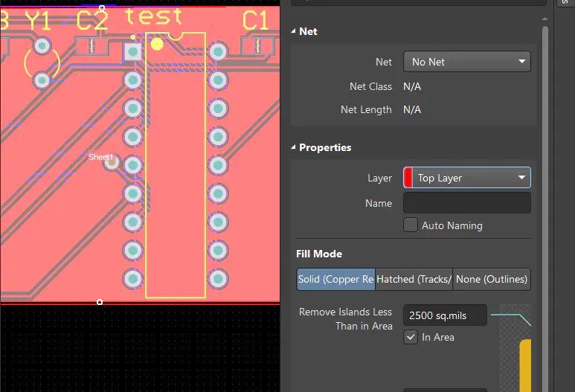Collapse the Properties section header
The width and height of the screenshot is (575, 392).
321,147
